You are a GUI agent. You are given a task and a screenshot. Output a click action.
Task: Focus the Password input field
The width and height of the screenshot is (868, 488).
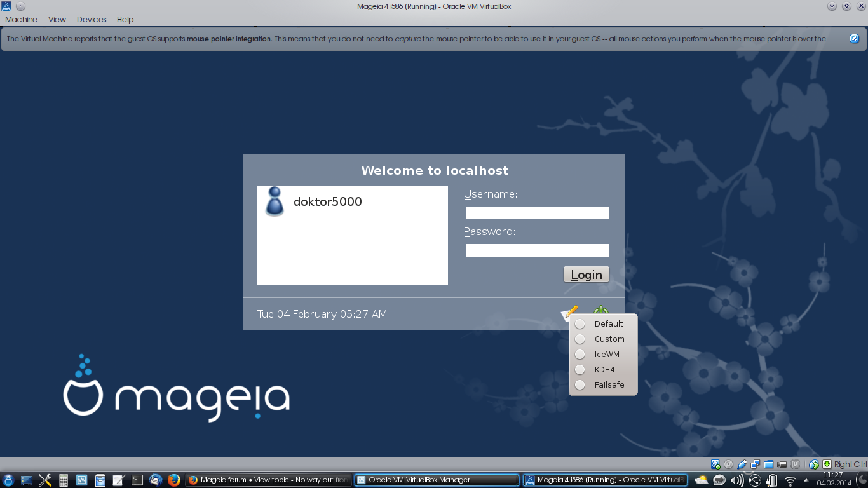[538, 250]
